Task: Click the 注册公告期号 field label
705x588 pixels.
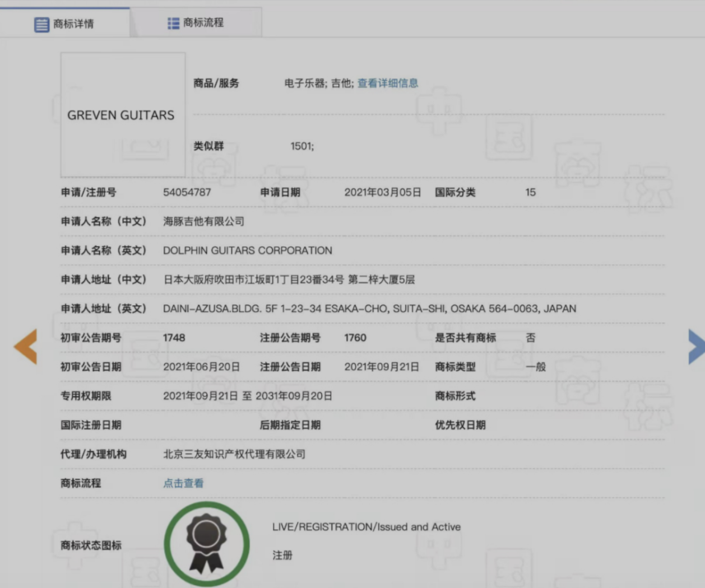Action: tap(290, 338)
